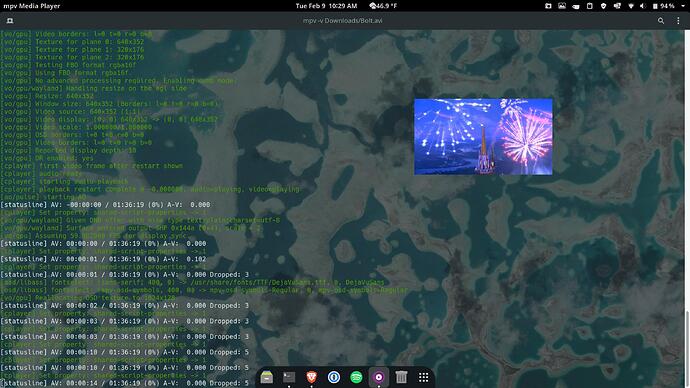Open the weather 46.9 °F indicator
The width and height of the screenshot is (690, 388).
383,6
